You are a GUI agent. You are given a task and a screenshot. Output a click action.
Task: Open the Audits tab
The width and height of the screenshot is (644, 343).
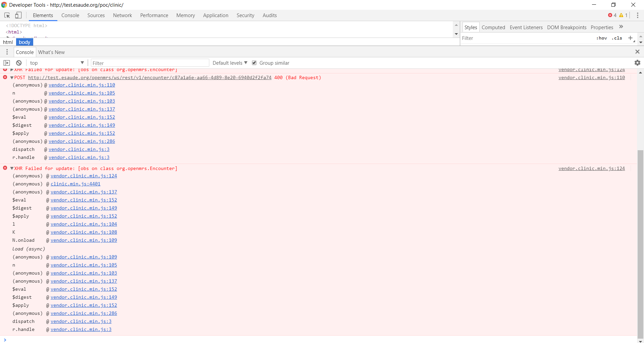click(270, 15)
